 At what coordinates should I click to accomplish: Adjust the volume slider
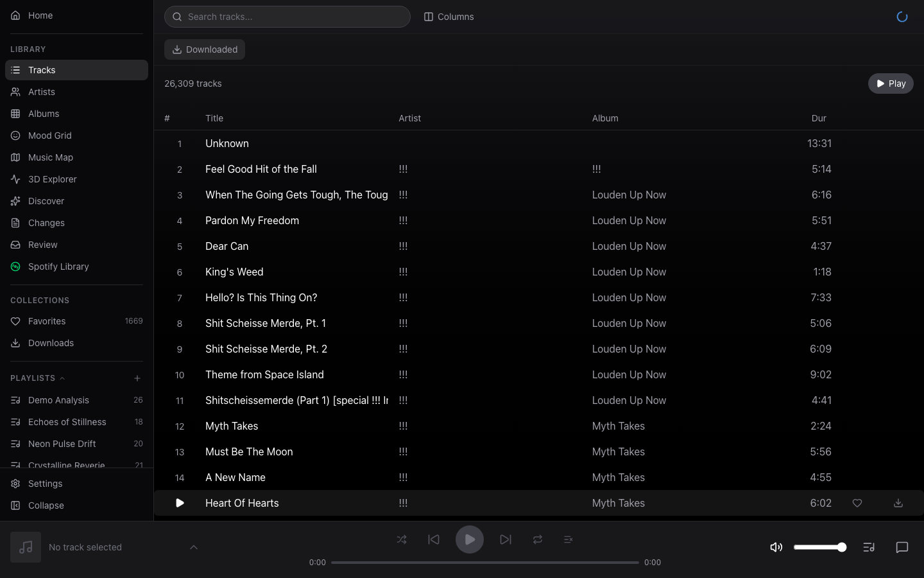click(x=819, y=547)
